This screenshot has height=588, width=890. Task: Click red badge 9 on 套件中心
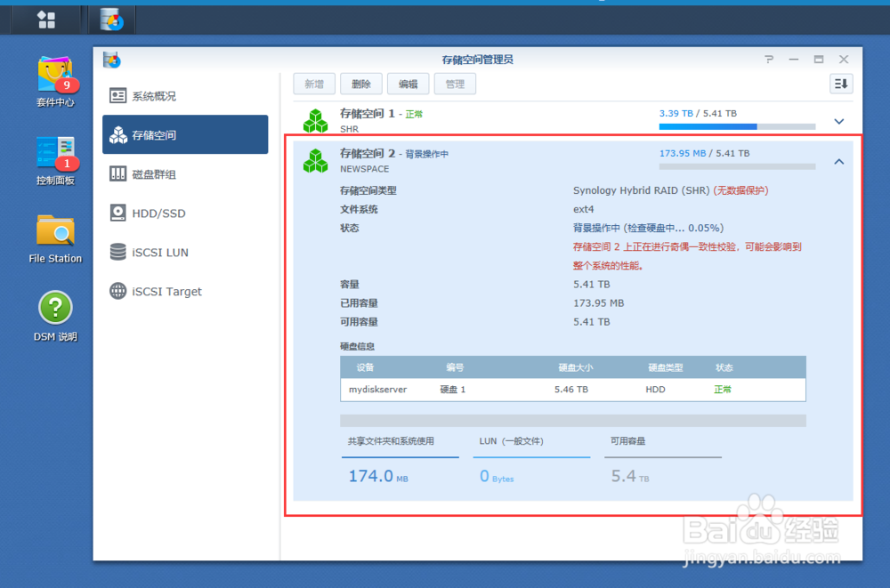[x=67, y=85]
